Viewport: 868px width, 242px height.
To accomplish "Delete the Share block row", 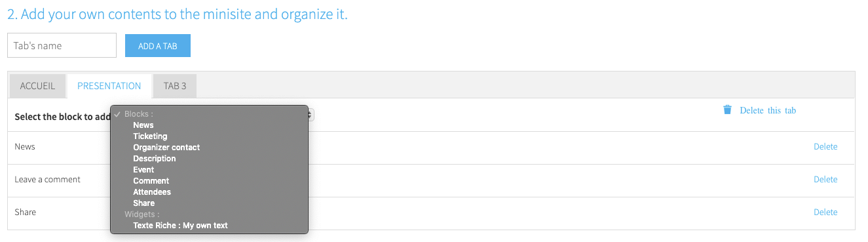I will pyautogui.click(x=825, y=212).
